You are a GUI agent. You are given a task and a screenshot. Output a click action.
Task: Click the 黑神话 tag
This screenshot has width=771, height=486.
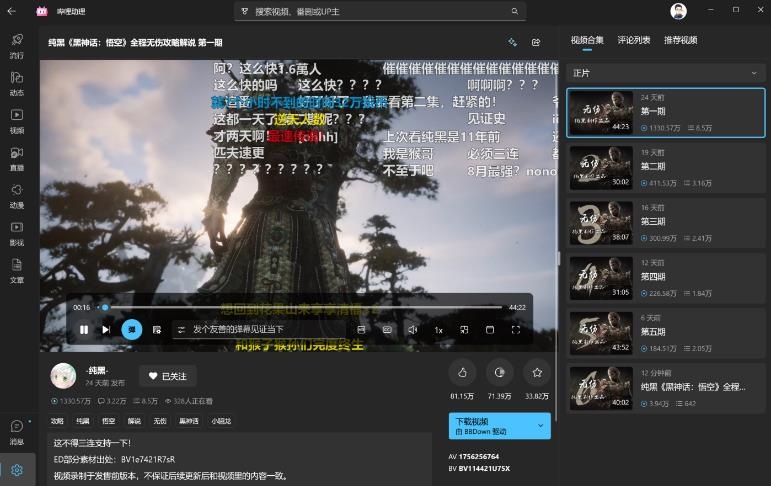189,421
